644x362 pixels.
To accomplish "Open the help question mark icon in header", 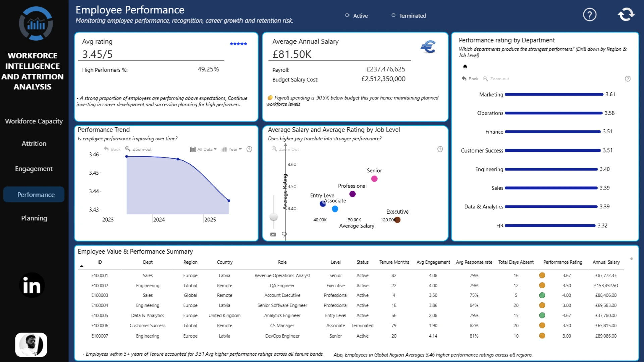I will (x=589, y=15).
